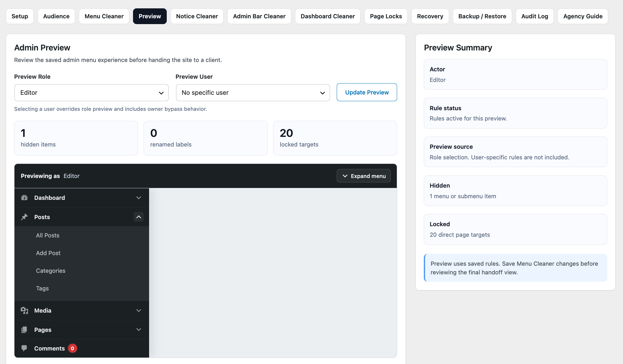Click the Posts pushpin icon
The height and width of the screenshot is (364, 623).
click(24, 217)
